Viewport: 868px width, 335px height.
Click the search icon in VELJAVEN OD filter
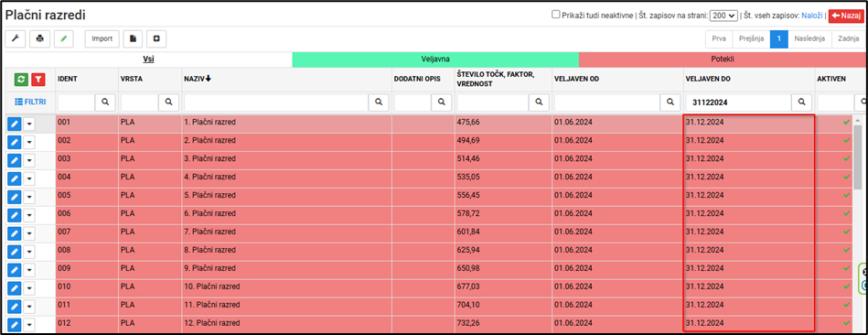click(x=670, y=102)
